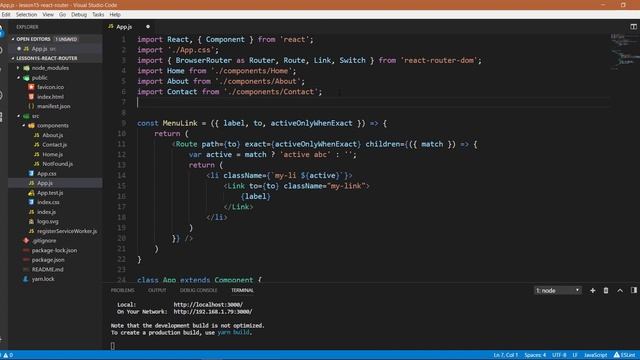Move panel using the layout icon
Image resolution: width=640 pixels, height=360 pixels.
[633, 290]
